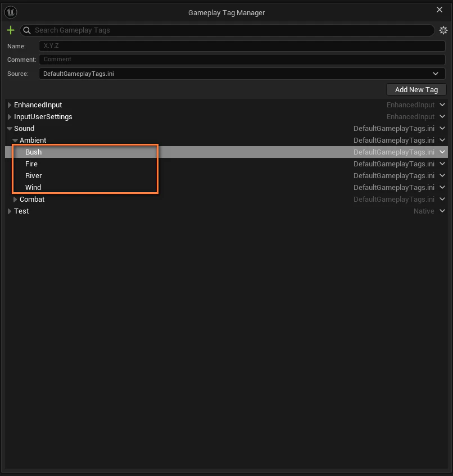The height and width of the screenshot is (476, 453).
Task: Open options chevron for Ambient row
Action: tap(442, 140)
